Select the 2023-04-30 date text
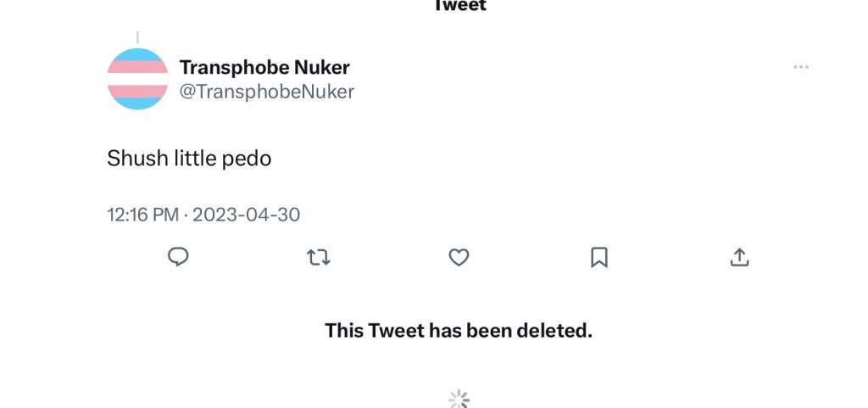Viewport: 868px width, 408px height. pyautogui.click(x=247, y=215)
